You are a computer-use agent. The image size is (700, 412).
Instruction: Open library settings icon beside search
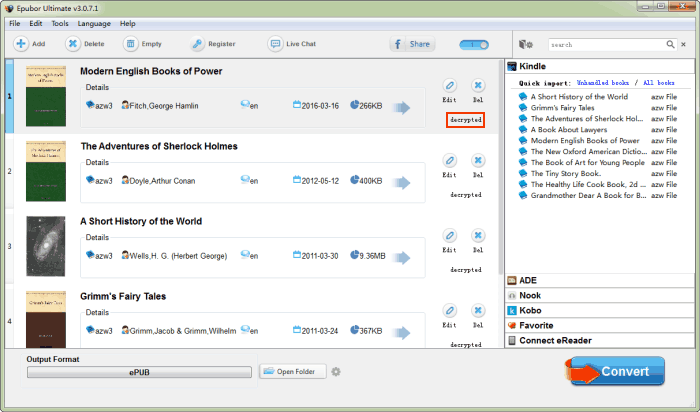point(526,44)
